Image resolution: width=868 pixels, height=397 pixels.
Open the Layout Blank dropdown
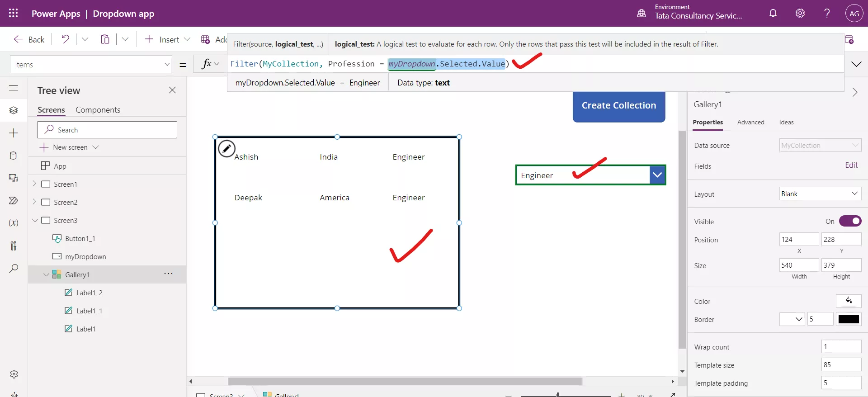pyautogui.click(x=820, y=194)
